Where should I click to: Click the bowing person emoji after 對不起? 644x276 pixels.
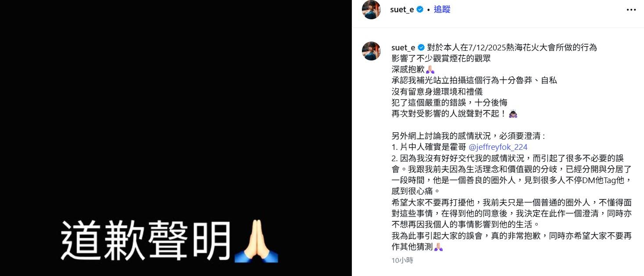(x=513, y=114)
